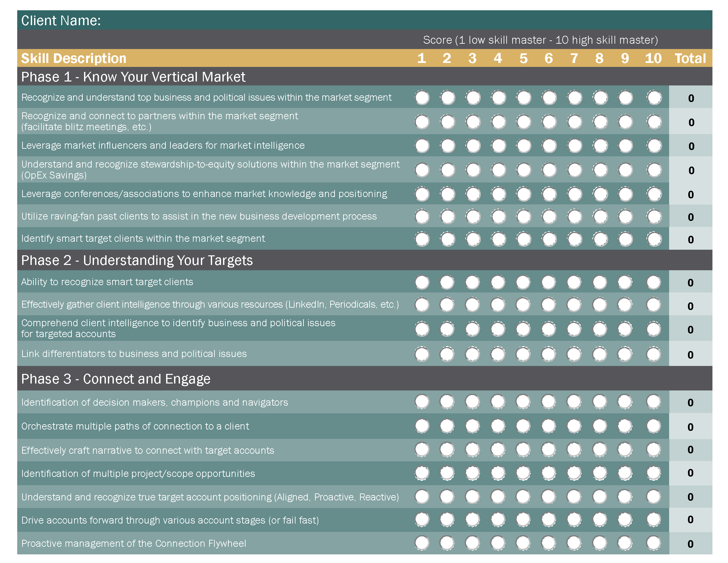
Task: Click the Total value for 'Link differentiators' row
Action: coord(691,355)
